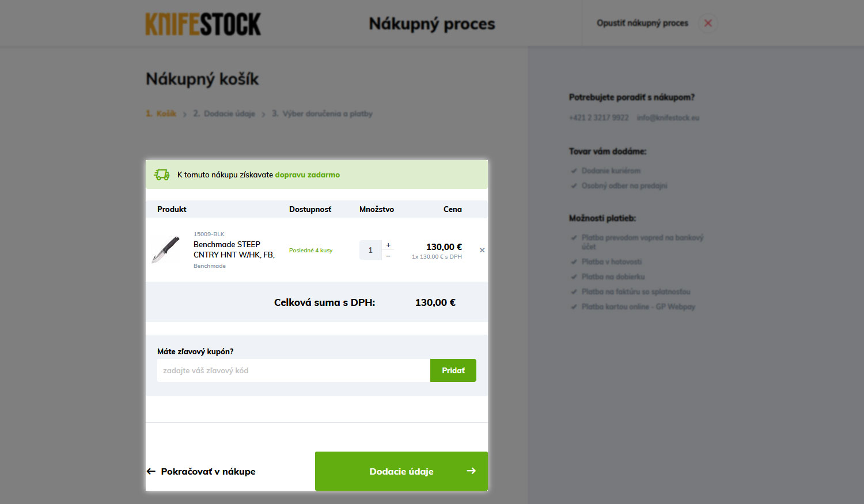Screen dimensions: 864x504
Task: Click the red X to leave checkout
Action: (x=708, y=23)
